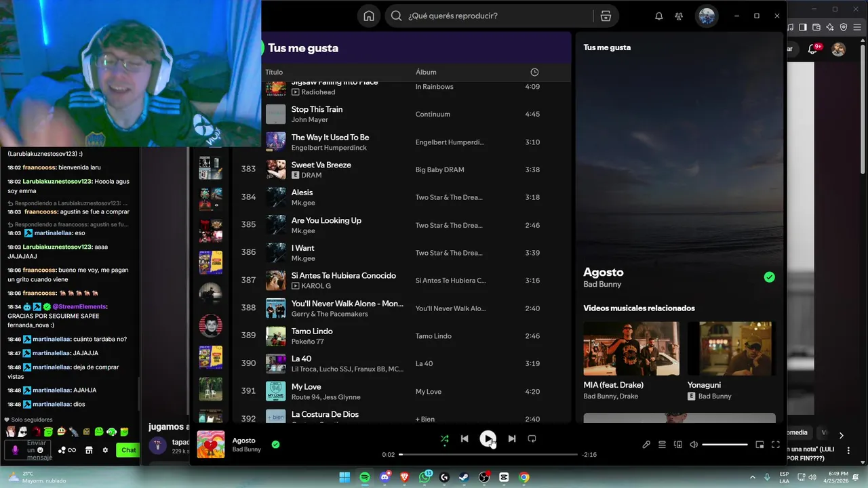
Task: Skip to previous track
Action: click(x=465, y=439)
